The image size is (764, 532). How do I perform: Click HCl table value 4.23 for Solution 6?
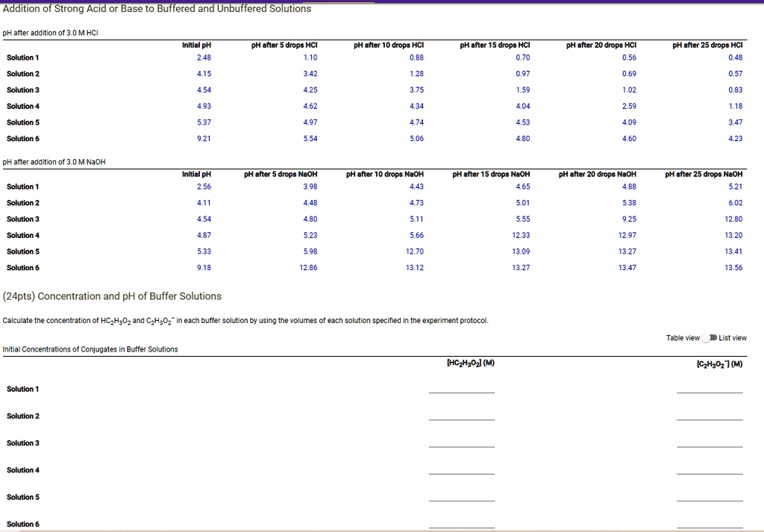point(735,138)
